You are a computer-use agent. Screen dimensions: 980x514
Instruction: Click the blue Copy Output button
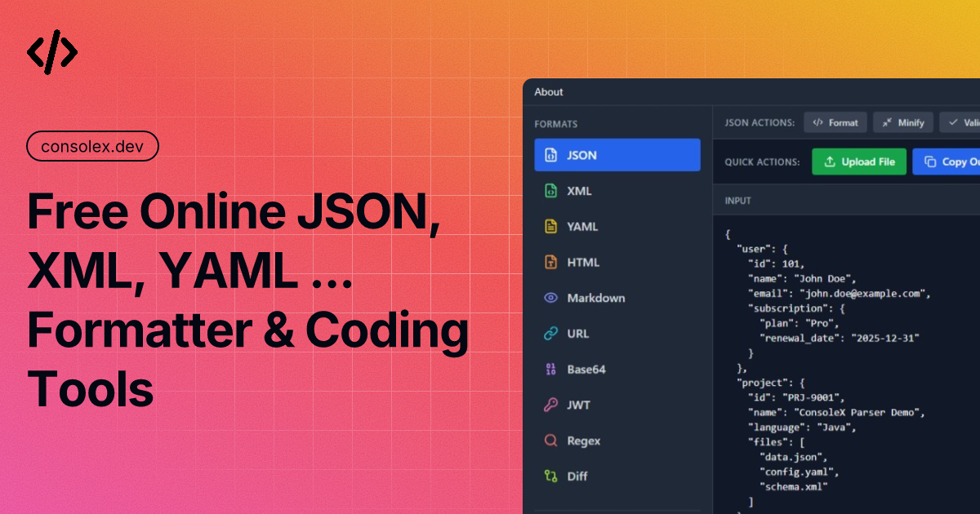(954, 162)
